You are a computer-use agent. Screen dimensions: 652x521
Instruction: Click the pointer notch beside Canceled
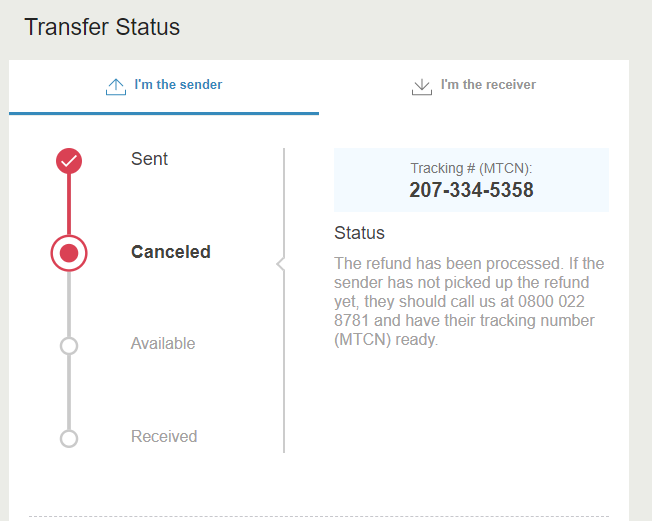[281, 264]
